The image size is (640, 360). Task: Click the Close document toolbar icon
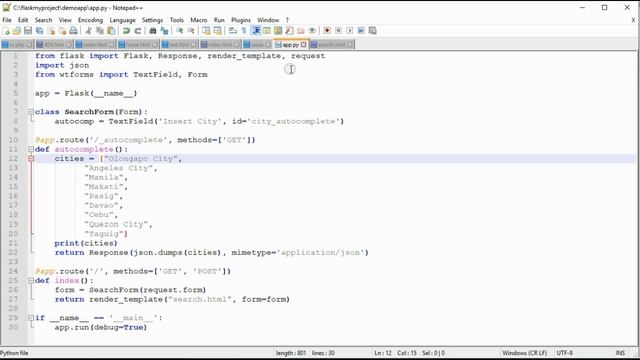click(x=51, y=31)
